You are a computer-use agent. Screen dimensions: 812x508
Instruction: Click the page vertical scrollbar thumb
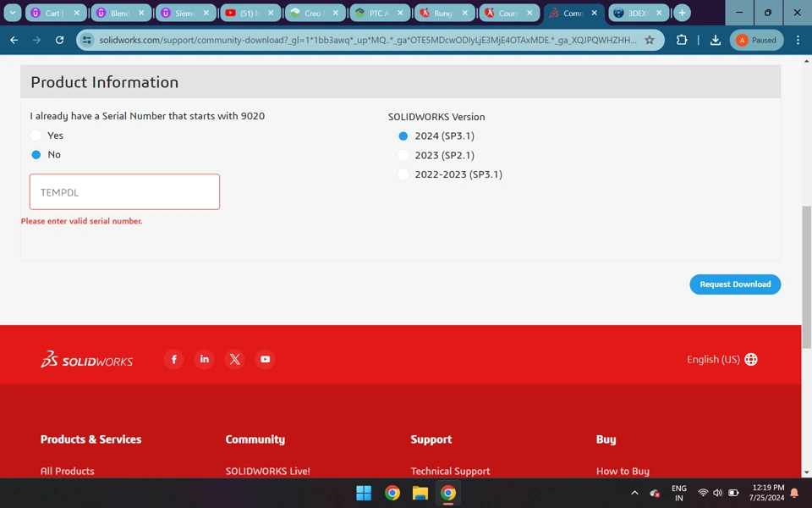(806, 277)
